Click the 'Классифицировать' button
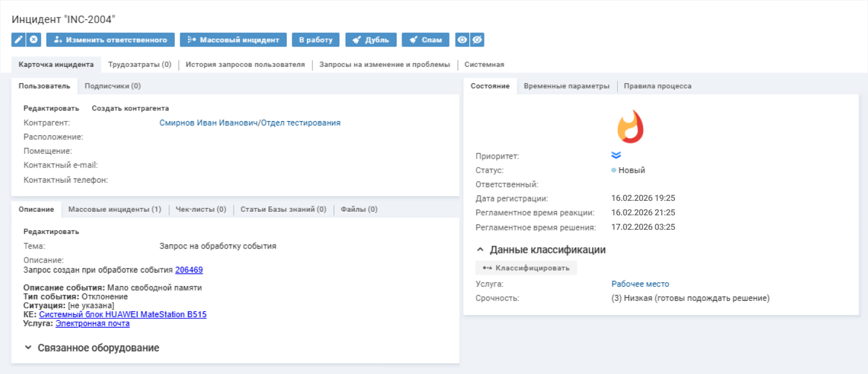868x374 pixels. tap(526, 267)
